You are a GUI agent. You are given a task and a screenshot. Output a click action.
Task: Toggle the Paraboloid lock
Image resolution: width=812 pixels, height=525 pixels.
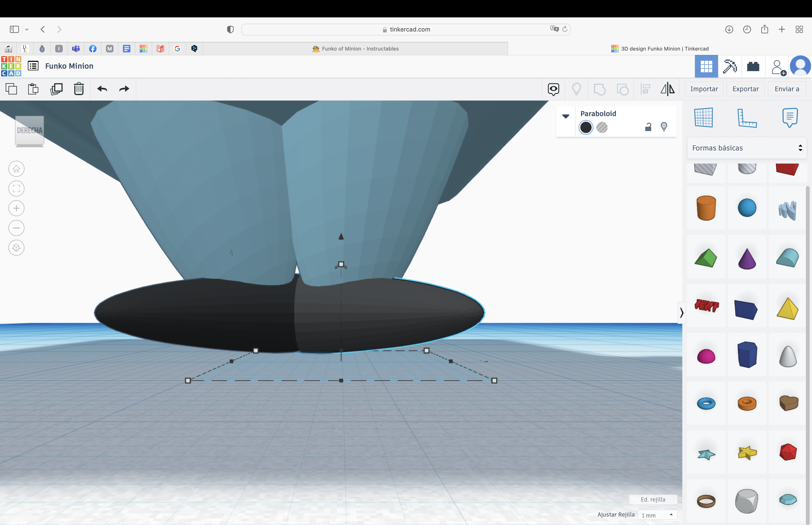point(648,127)
